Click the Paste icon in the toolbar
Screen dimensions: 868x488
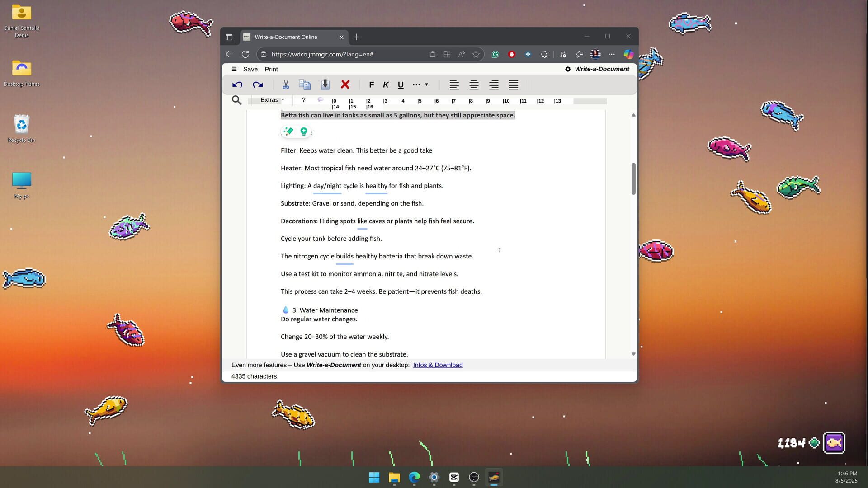click(x=325, y=84)
